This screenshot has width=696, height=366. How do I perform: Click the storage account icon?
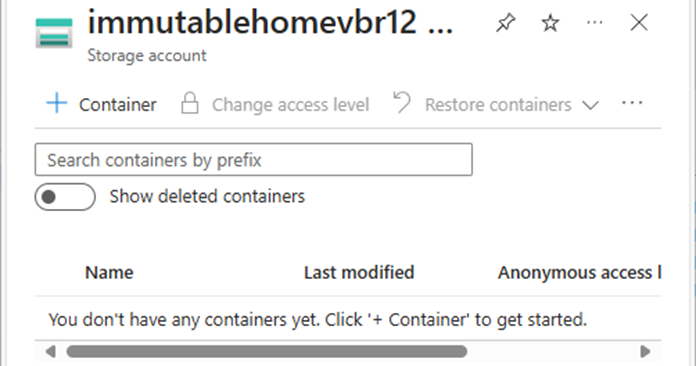click(54, 33)
